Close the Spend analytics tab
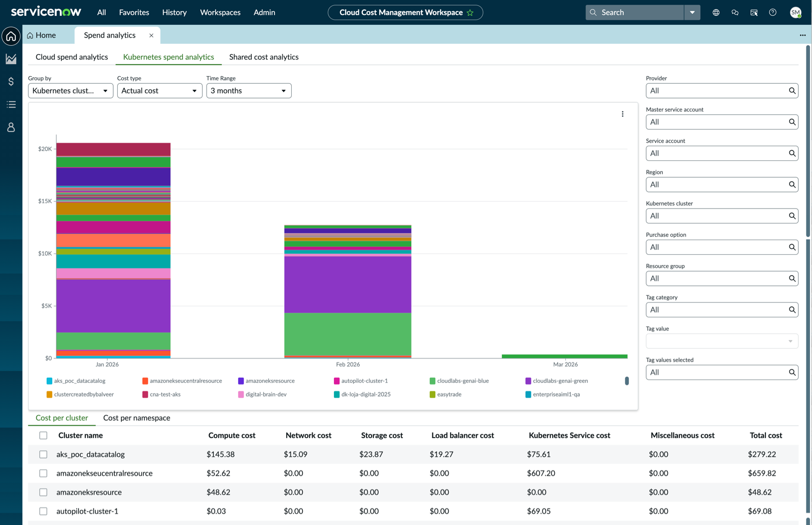 (151, 36)
